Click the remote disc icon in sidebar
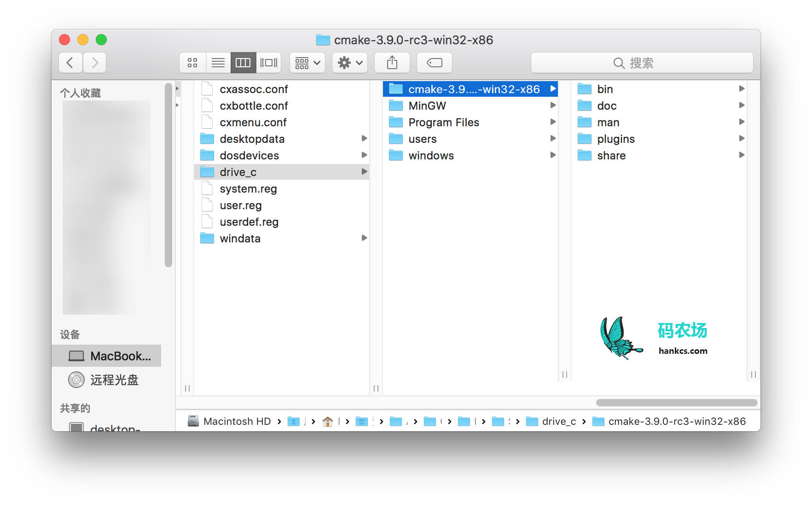Screen dimensions: 812x505 76,380
